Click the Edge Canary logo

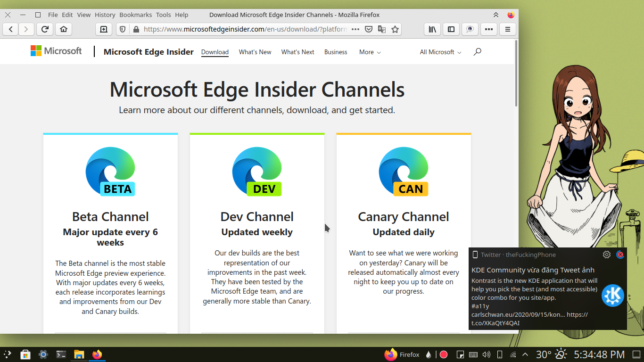pos(404,172)
